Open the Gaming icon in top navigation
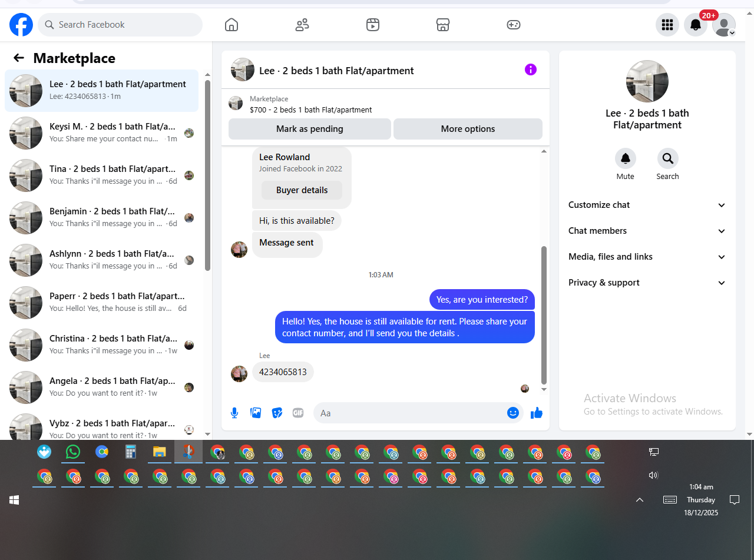The image size is (754, 560). [513, 25]
